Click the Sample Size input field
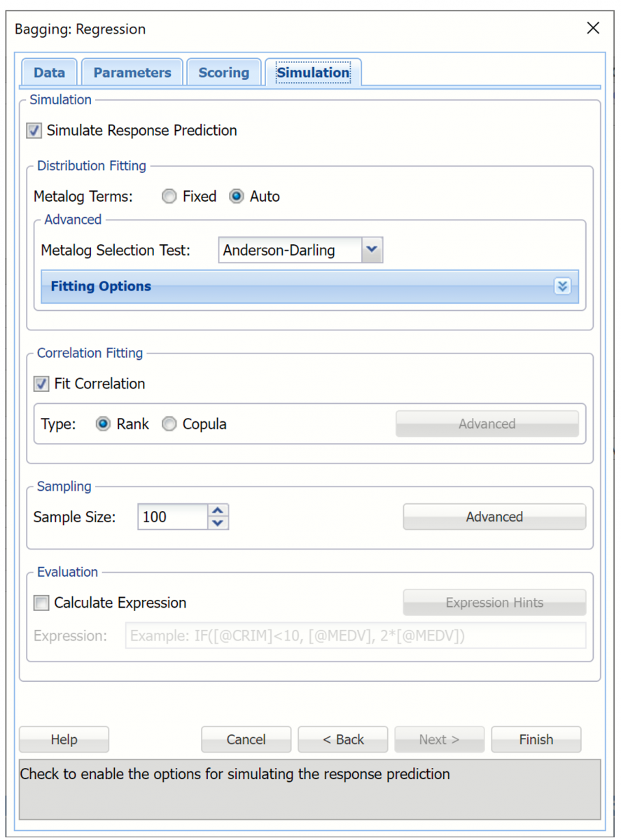 [x=172, y=517]
